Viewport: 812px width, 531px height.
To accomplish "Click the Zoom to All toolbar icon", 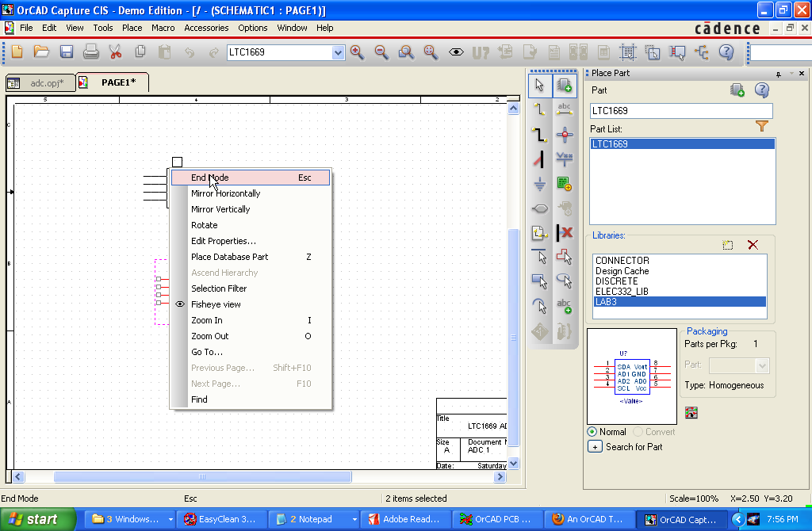I will (x=431, y=52).
